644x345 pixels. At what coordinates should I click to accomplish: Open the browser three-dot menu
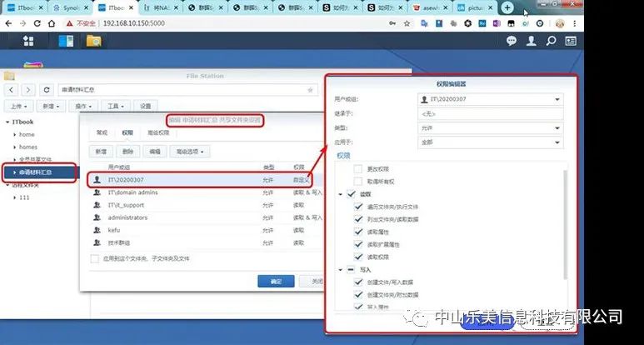[575, 23]
